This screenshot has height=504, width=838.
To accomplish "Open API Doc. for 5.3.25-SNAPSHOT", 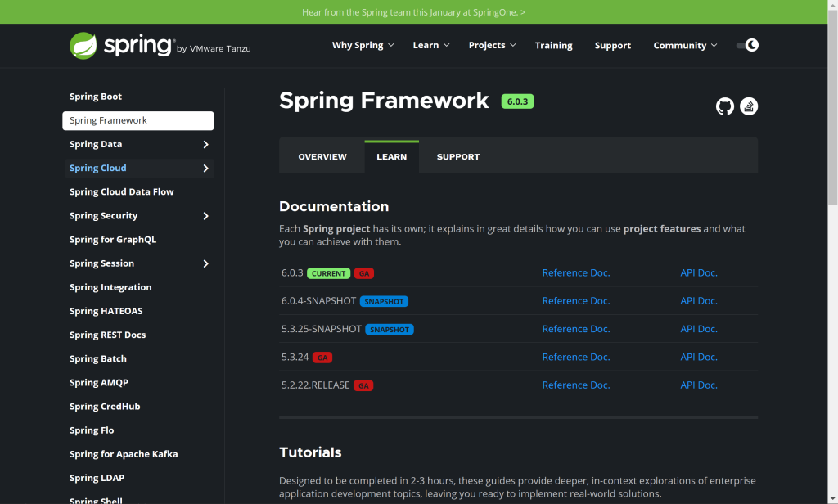I will (699, 329).
